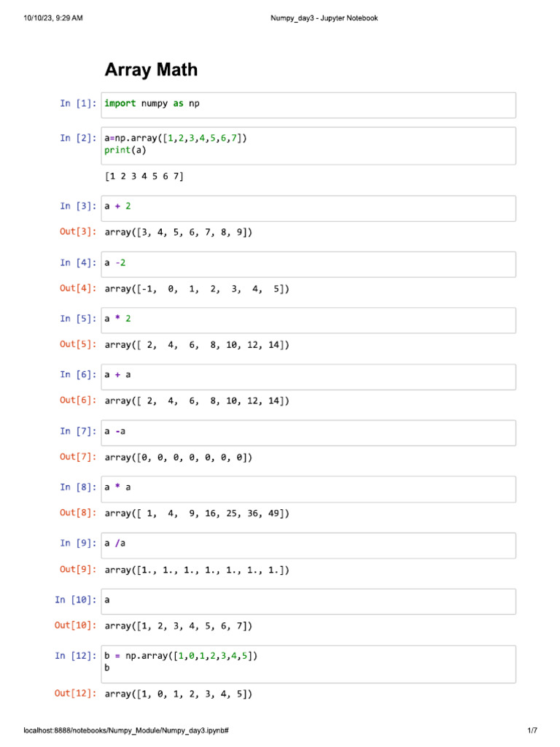Click the timestamp 10/10/23, 9:29 AM
Screen dimensions: 560x747
coord(52,18)
